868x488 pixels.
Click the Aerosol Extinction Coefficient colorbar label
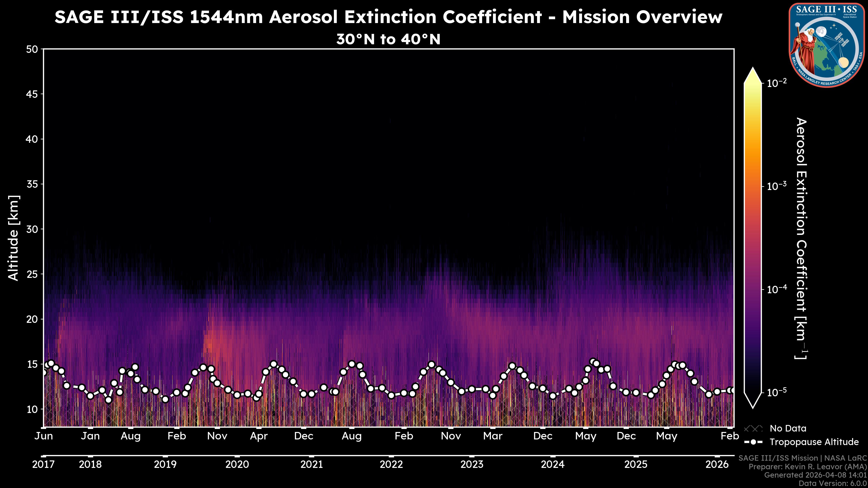coord(801,238)
